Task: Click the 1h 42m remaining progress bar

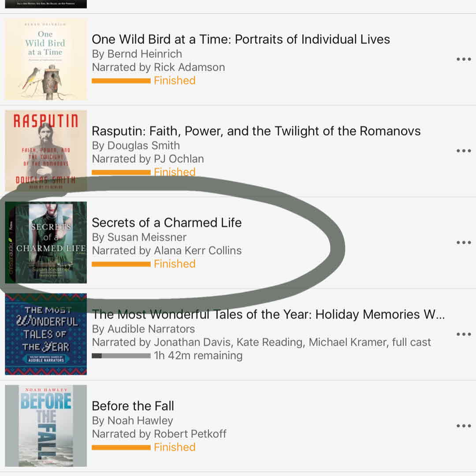Action: [121, 356]
